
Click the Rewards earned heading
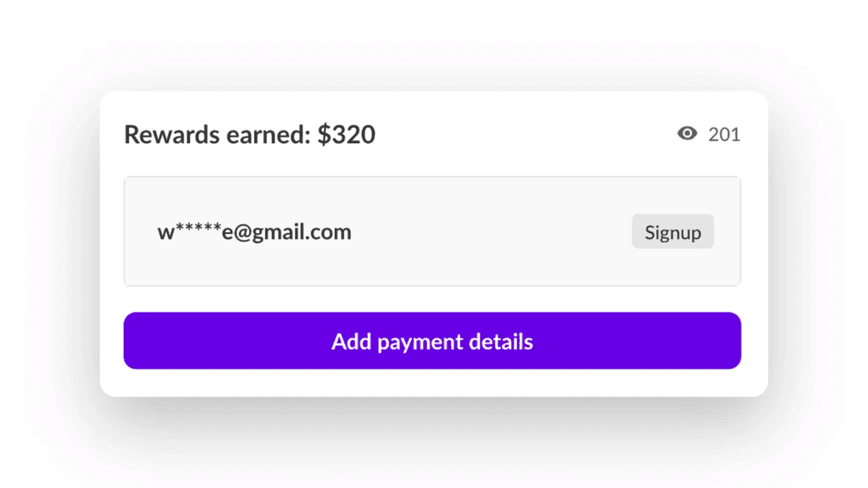249,134
